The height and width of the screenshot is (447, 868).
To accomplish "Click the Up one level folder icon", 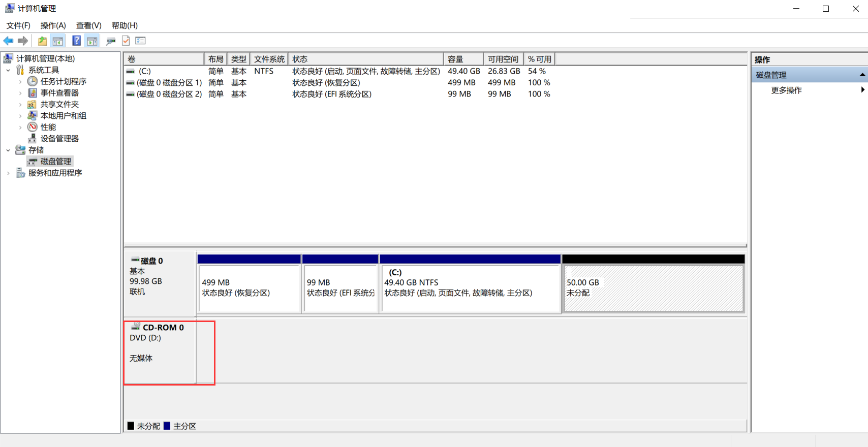I will pyautogui.click(x=43, y=41).
